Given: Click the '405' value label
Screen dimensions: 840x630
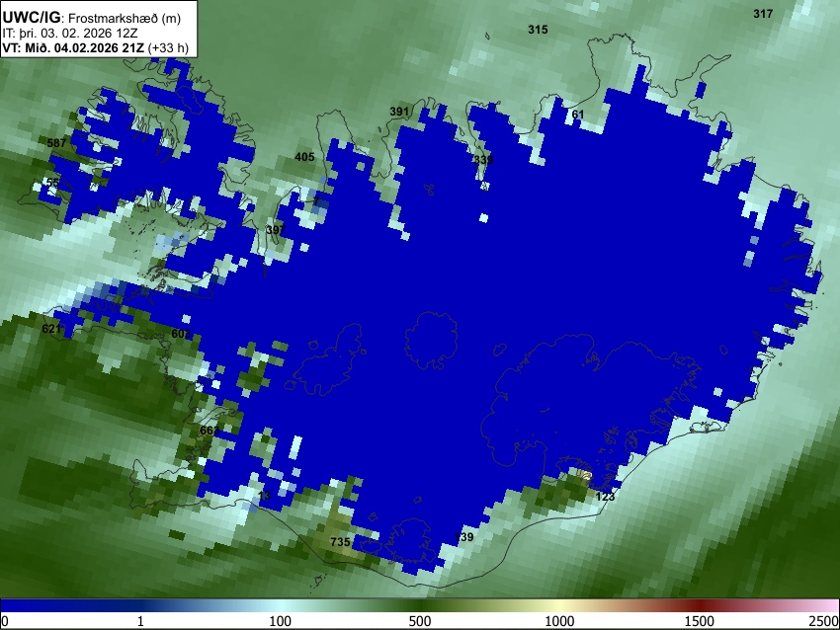Looking at the screenshot, I should pos(304,157).
